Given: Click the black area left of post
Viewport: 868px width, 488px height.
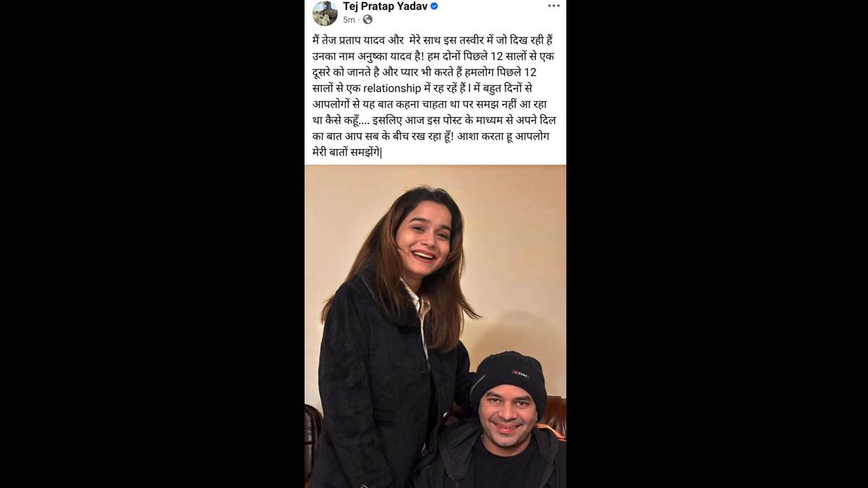Looking at the screenshot, I should (x=152, y=244).
